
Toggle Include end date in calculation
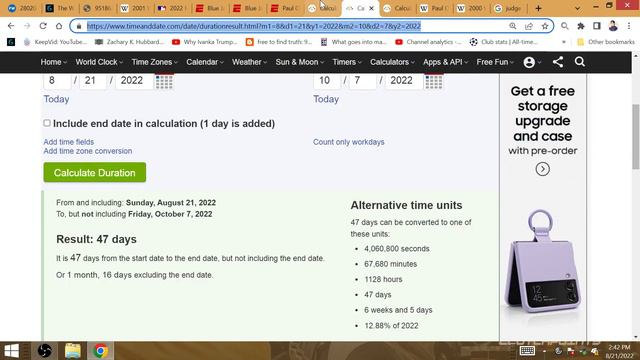coord(47,123)
